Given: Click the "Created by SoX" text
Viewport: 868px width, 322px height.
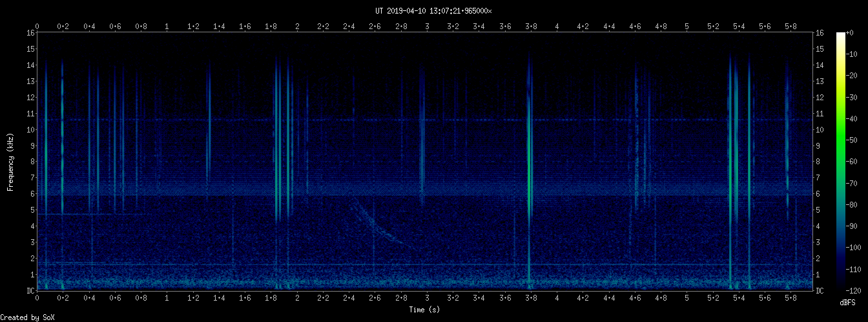Looking at the screenshot, I should 24,317.
